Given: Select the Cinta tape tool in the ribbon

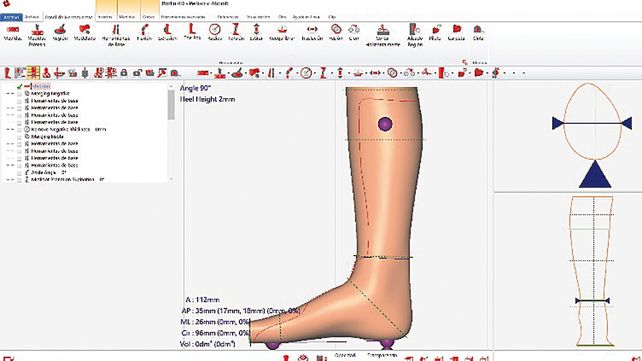Looking at the screenshot, I should coord(478,33).
